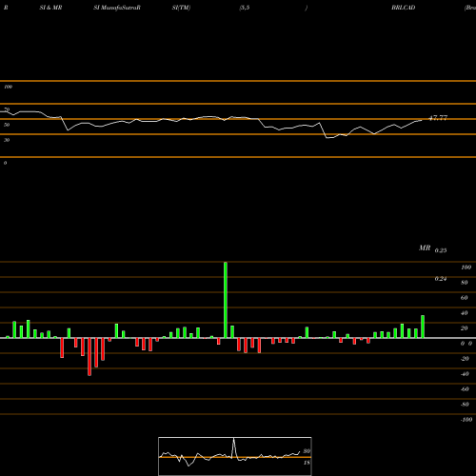
Task: Click the 'SI & MR' header text
Action: click(50, 8)
